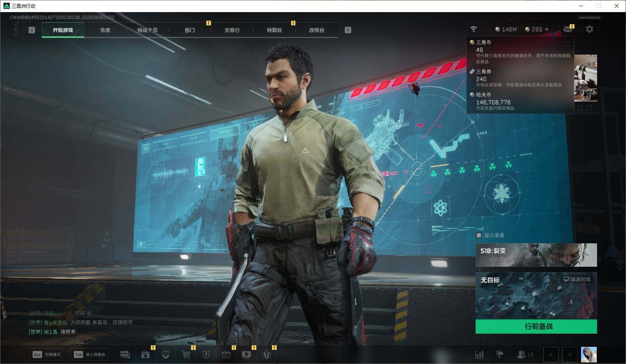Open the bar chart statistics icon
Image resolution: width=626 pixels, height=364 pixels.
coord(479,355)
